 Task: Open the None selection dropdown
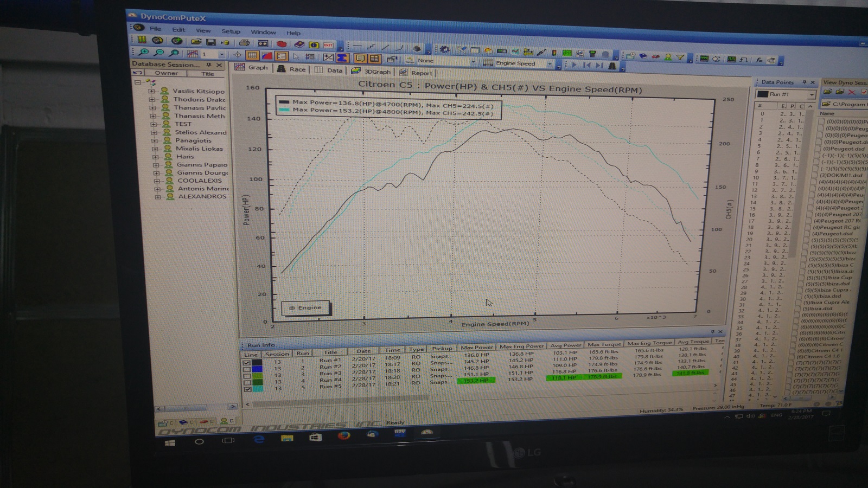pyautogui.click(x=473, y=61)
